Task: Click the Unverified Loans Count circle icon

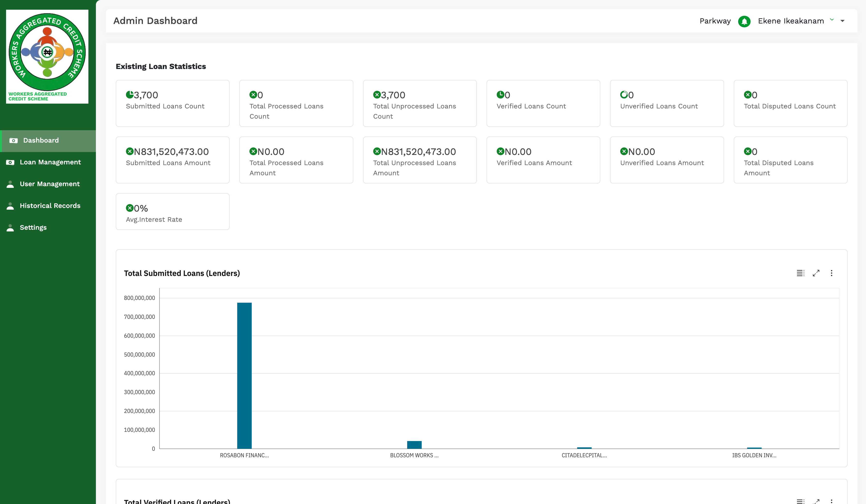Action: (x=624, y=94)
